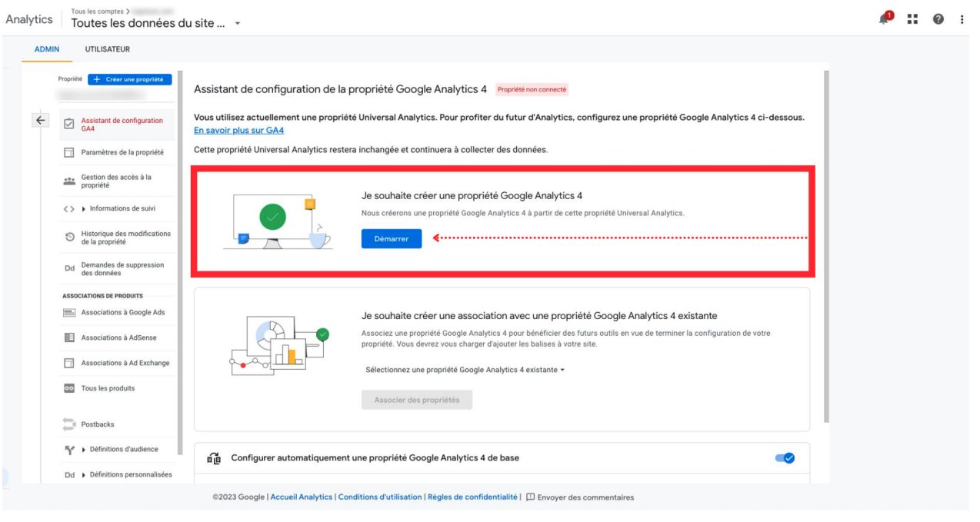This screenshot has height=522, width=980.
Task: Open the Toutes les données du site dropdown
Action: point(156,23)
